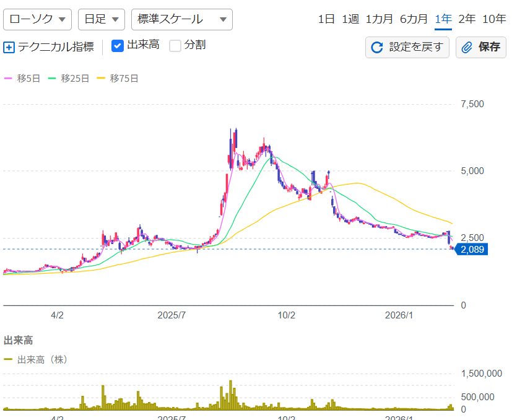Viewport: 512px width, 420px height.
Task: Click the plus icon beside テクニカル指標
Action: click(x=9, y=47)
